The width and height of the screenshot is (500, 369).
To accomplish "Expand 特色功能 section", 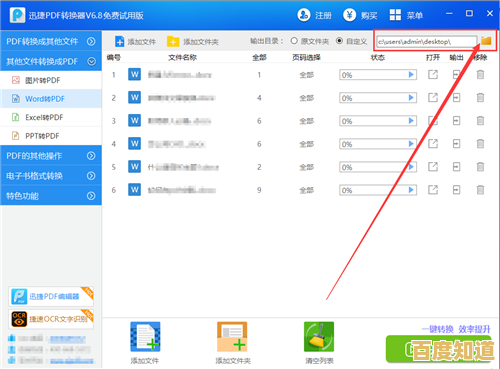I will [x=51, y=196].
